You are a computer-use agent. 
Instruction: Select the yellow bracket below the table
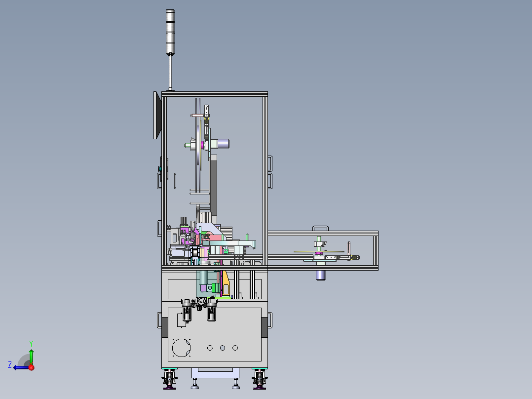pyautogui.click(x=226, y=282)
